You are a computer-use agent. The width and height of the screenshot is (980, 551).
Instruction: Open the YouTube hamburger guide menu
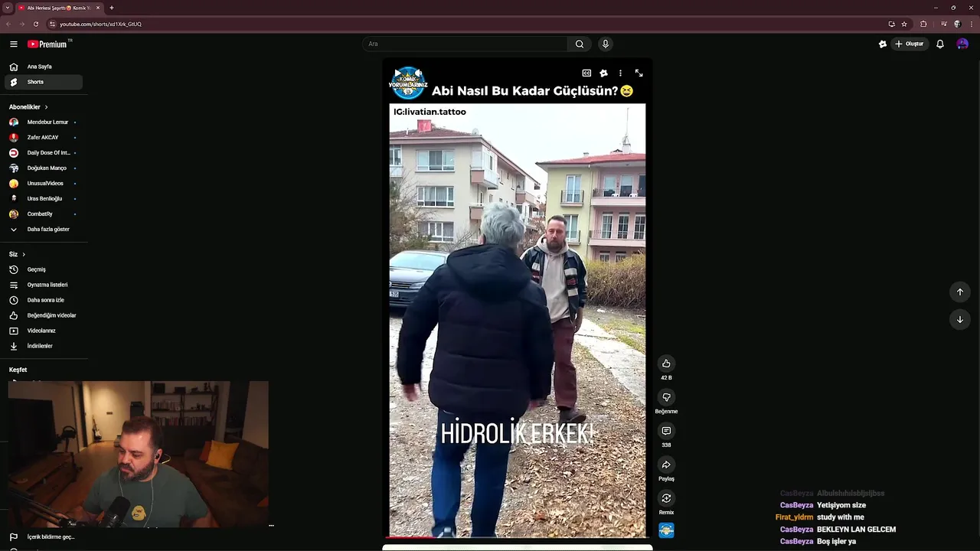pyautogui.click(x=13, y=44)
